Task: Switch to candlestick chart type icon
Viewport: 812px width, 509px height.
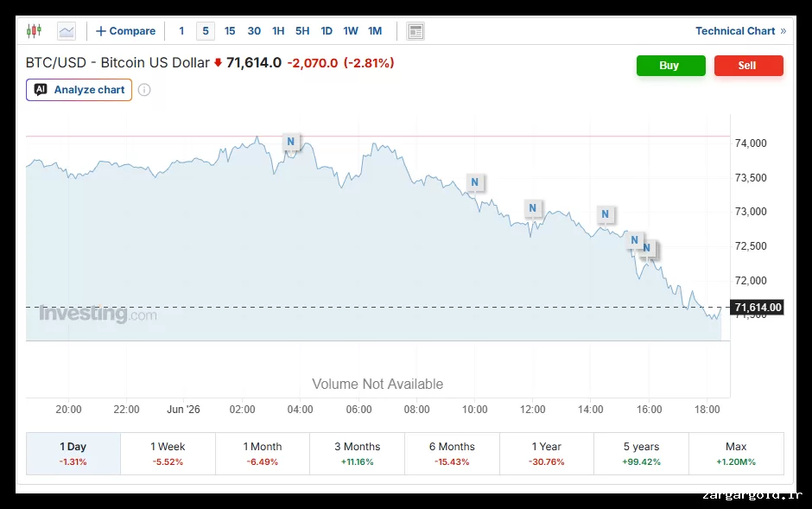Action: (x=34, y=31)
